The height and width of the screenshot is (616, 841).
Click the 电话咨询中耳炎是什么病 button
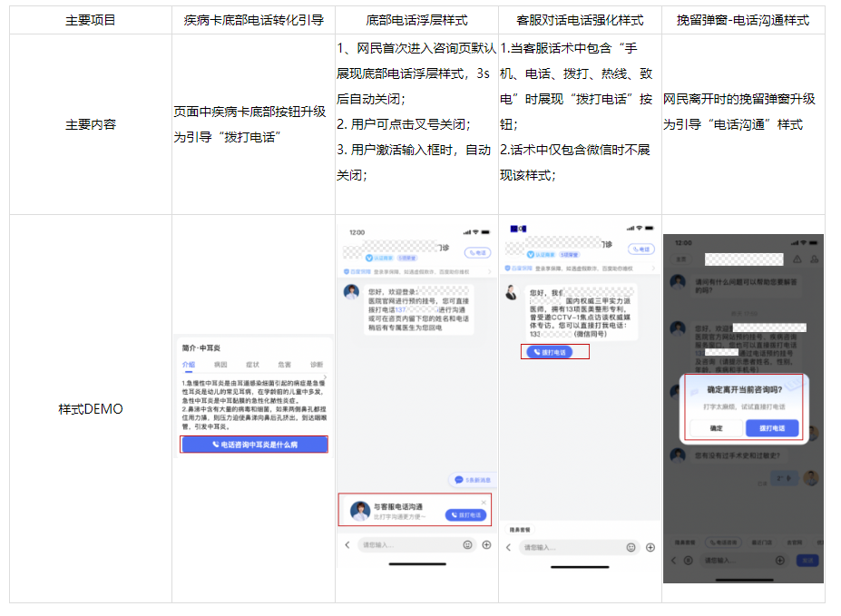point(254,445)
